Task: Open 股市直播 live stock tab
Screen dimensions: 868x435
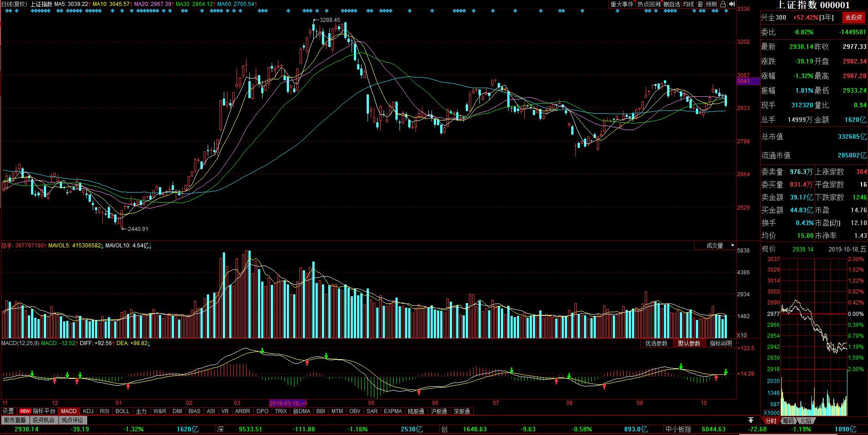Action: (x=15, y=420)
